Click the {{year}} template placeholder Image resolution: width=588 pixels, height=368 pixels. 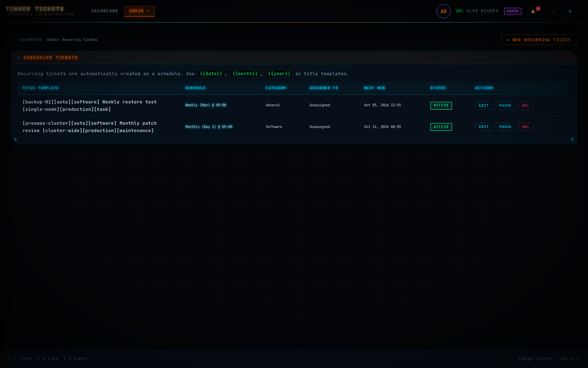[x=279, y=74]
